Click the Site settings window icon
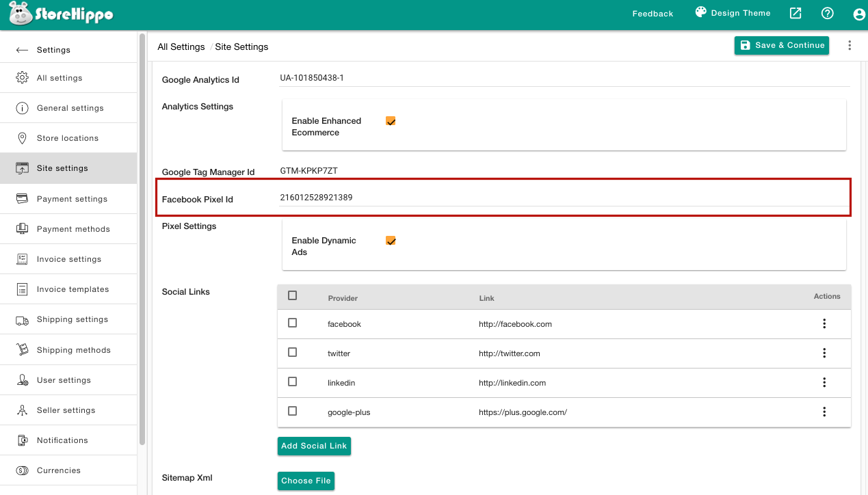 [23, 168]
